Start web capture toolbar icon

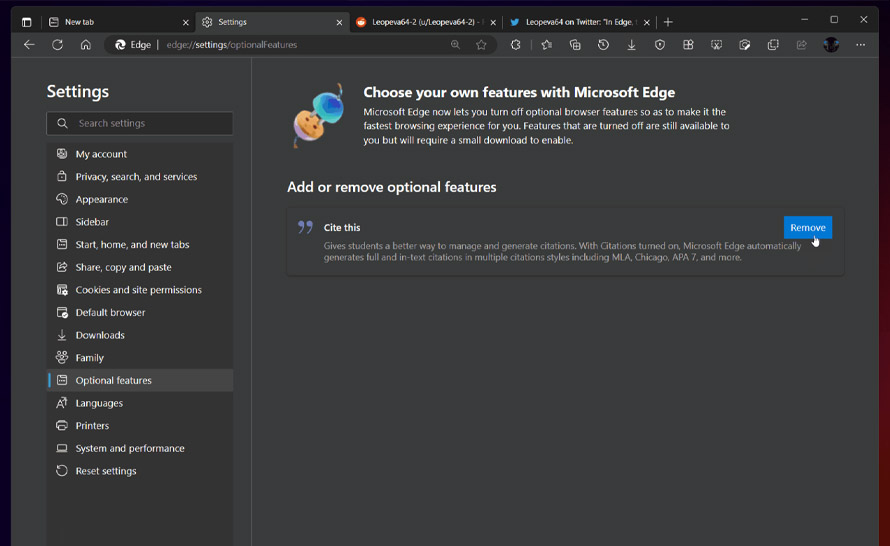716,45
